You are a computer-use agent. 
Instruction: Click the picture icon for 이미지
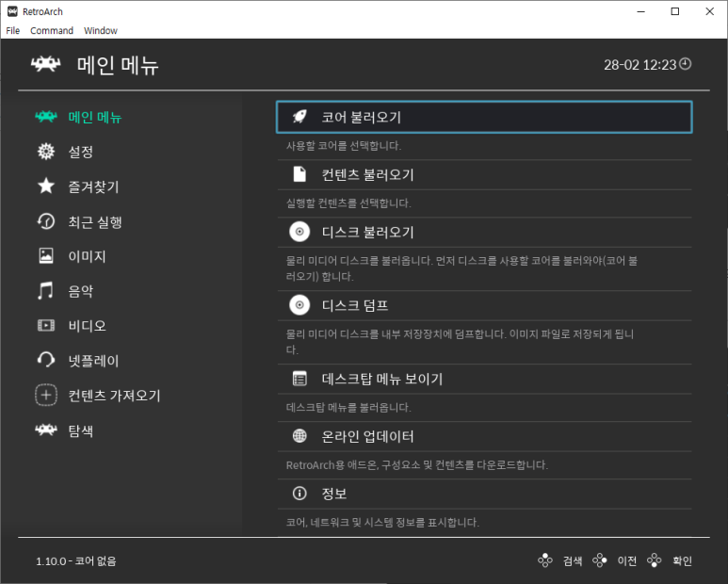click(x=46, y=256)
